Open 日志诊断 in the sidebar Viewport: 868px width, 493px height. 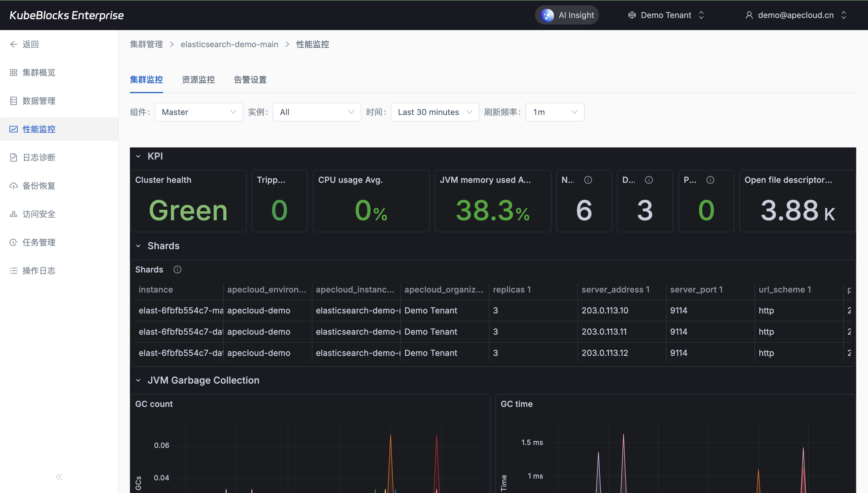coord(39,157)
